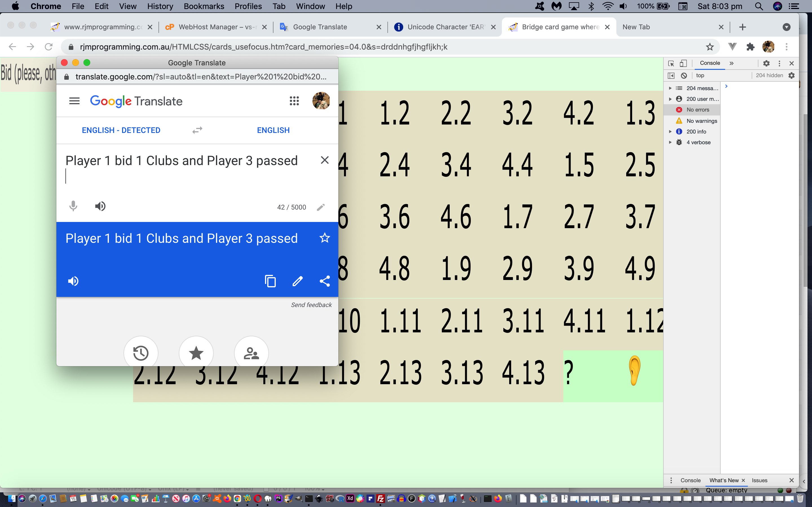Screen dimensions: 812x507
Task: Click the swap language direction arrow button
Action: (198, 130)
